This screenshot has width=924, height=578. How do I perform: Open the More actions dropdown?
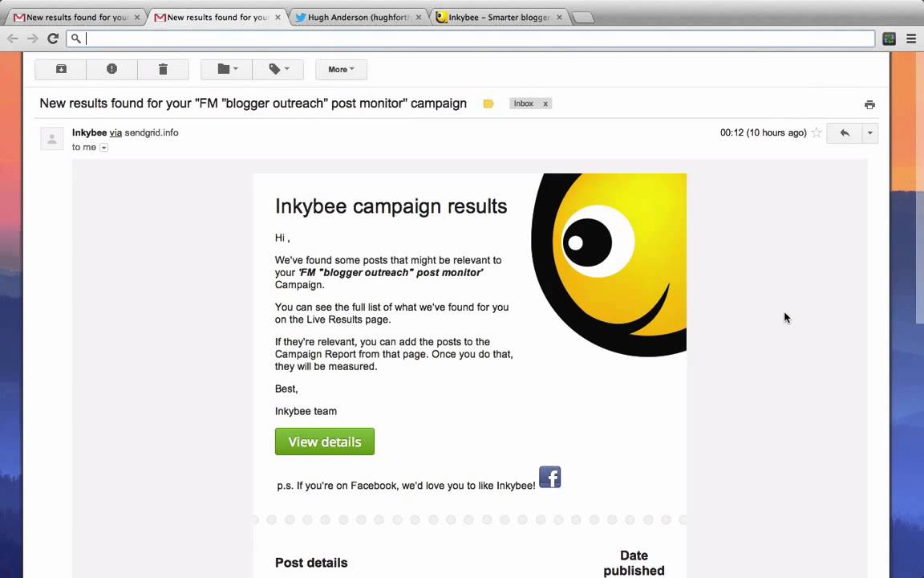click(x=341, y=70)
